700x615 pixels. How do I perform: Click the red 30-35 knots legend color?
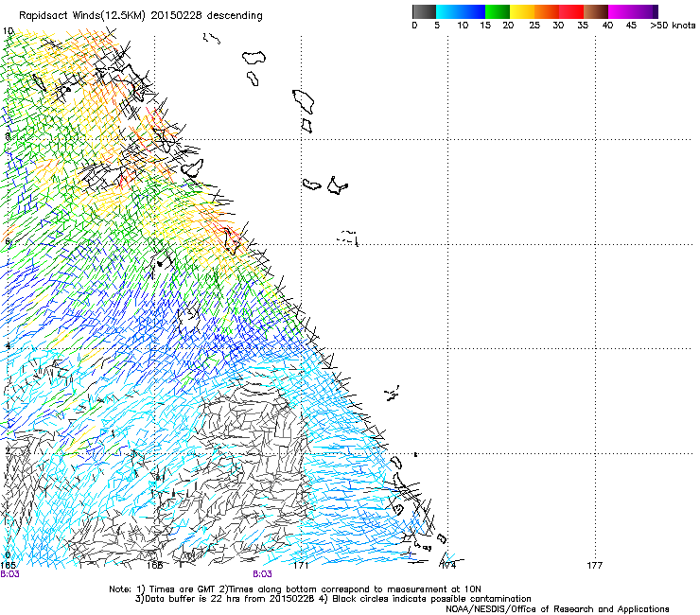tap(571, 11)
